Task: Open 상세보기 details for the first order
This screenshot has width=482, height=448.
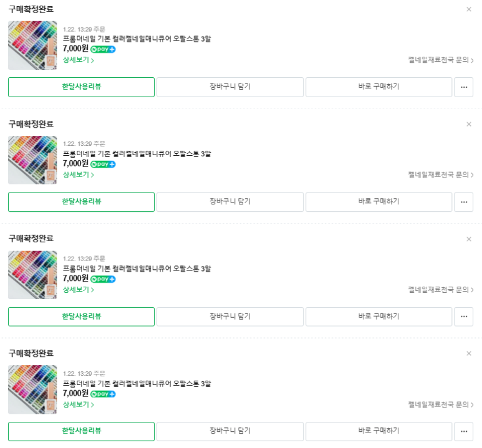Action: coord(79,60)
